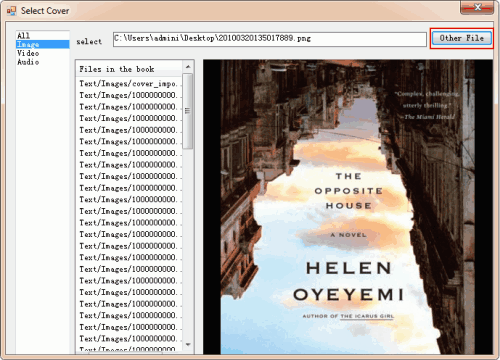This screenshot has width=500, height=360.
Task: Click the file list scrollbar down arrow
Action: pos(188,345)
